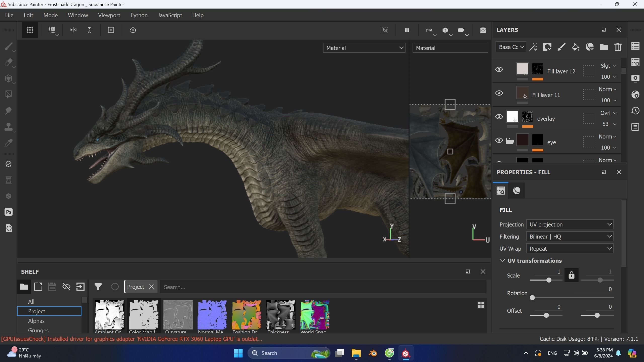Screen dimensions: 644x362
Task: Change overlay layer blend mode Ovrl
Action: click(608, 113)
